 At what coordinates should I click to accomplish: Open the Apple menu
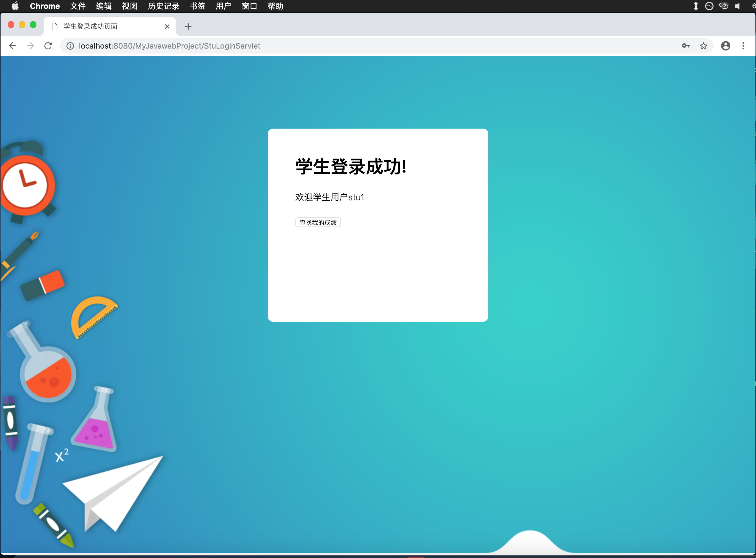pos(15,6)
